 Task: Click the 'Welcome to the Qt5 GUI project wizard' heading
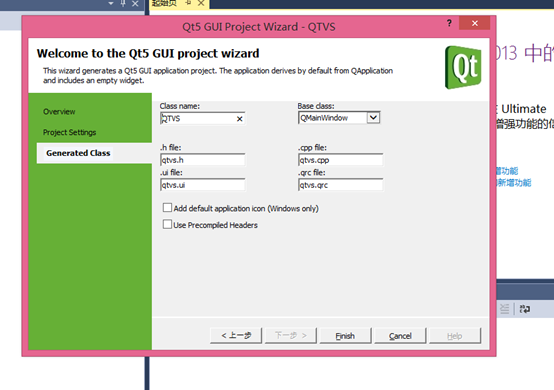[x=148, y=53]
